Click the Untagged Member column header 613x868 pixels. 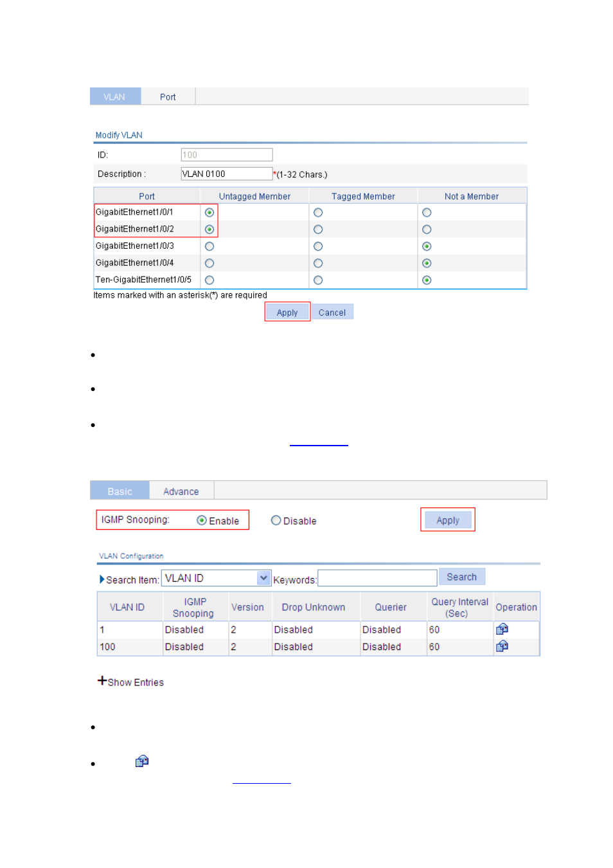tap(254, 196)
